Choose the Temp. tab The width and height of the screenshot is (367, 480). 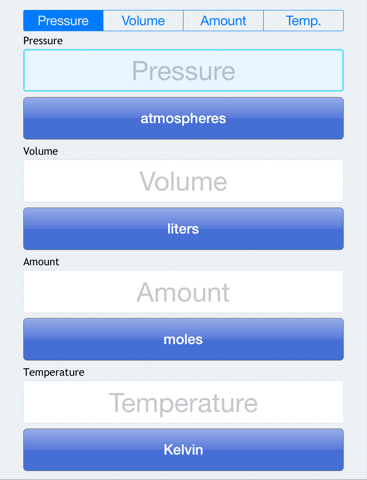pyautogui.click(x=303, y=21)
